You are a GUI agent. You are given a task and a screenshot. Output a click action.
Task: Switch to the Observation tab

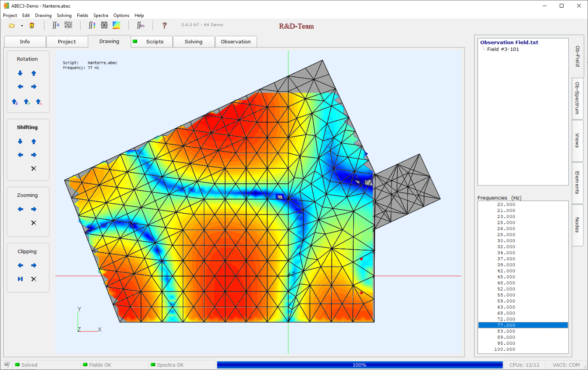pyautogui.click(x=236, y=42)
